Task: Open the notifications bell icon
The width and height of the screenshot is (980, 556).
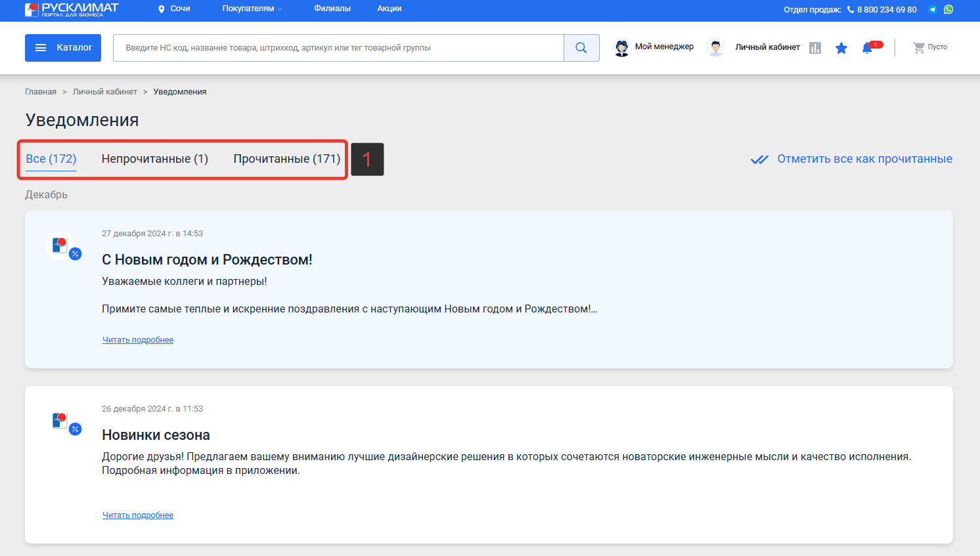Action: pos(868,48)
